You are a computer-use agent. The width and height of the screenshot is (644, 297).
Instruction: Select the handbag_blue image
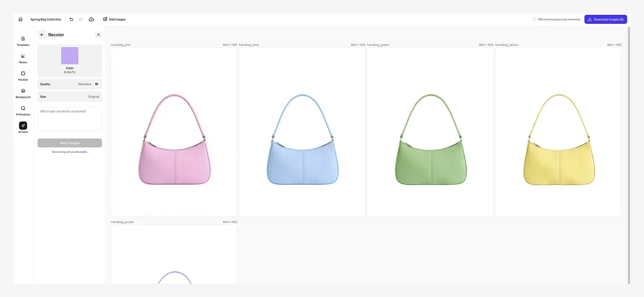point(302,132)
